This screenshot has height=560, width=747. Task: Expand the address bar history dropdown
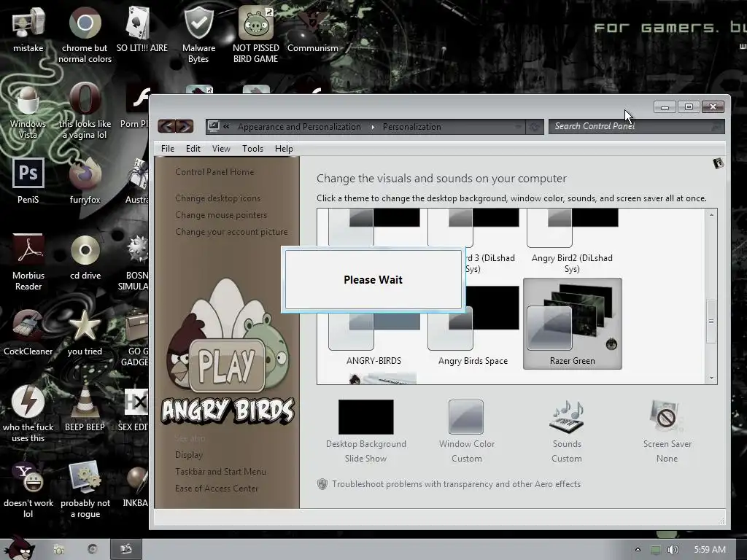[x=519, y=127]
